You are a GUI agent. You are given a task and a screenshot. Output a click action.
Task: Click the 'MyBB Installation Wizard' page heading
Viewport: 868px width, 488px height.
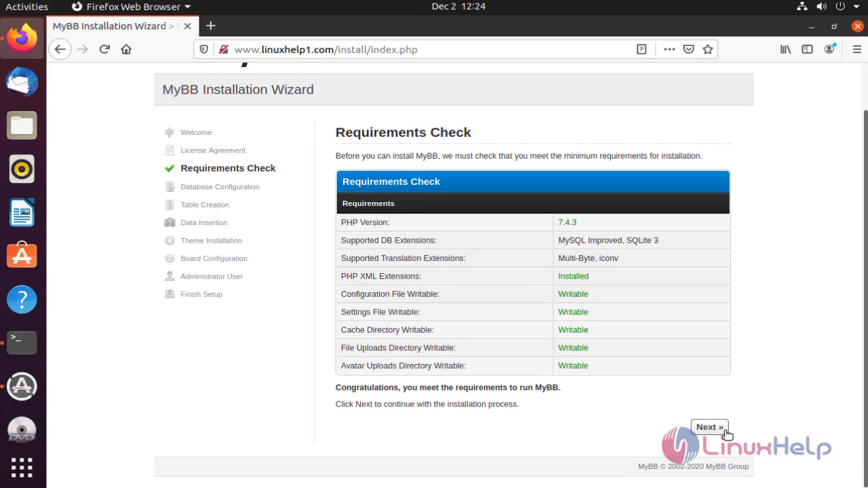pyautogui.click(x=238, y=89)
